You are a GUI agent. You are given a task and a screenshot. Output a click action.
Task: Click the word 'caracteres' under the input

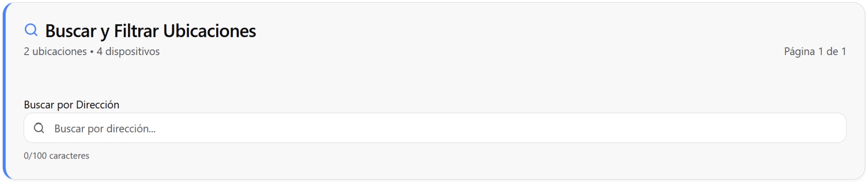[x=70, y=156]
